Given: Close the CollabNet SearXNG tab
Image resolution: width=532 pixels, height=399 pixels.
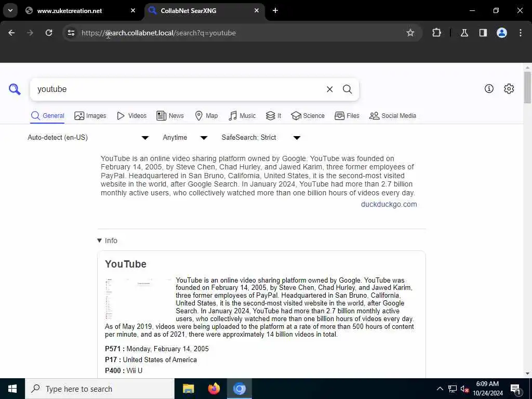Looking at the screenshot, I should pyautogui.click(x=257, y=10).
